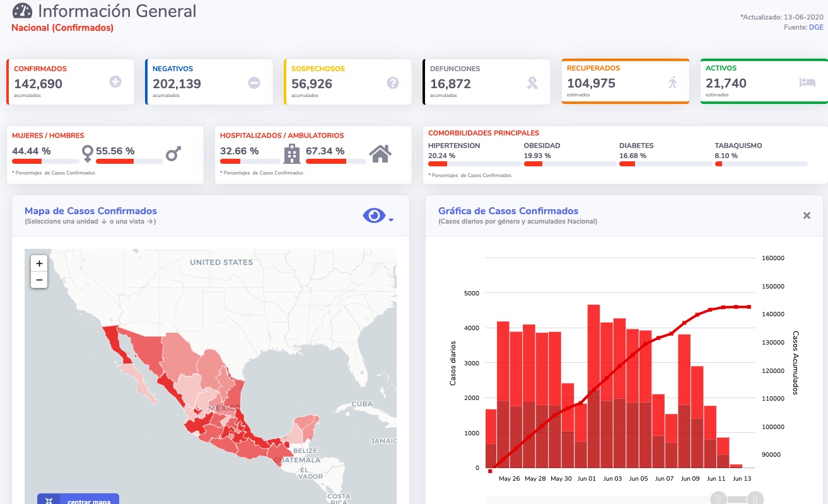Zoom in on the map with the plus button
The image size is (828, 504).
[39, 264]
